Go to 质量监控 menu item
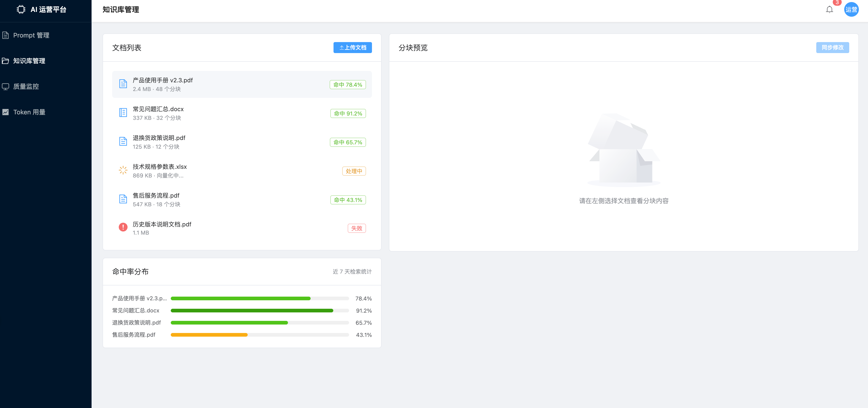The image size is (868, 408). click(x=46, y=86)
